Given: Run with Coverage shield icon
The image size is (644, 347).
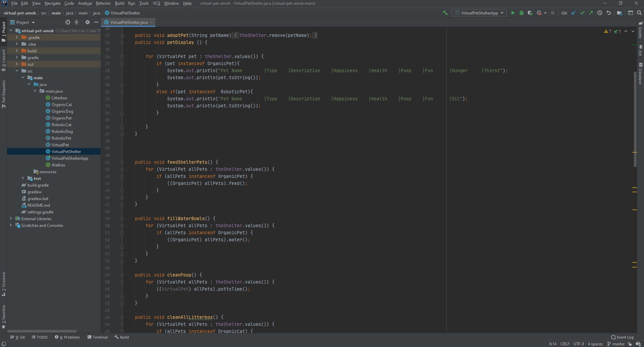Looking at the screenshot, I should coord(530,13).
